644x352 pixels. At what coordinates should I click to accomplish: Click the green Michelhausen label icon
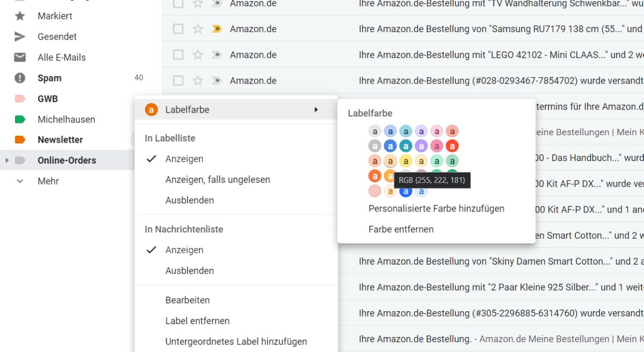click(x=20, y=120)
